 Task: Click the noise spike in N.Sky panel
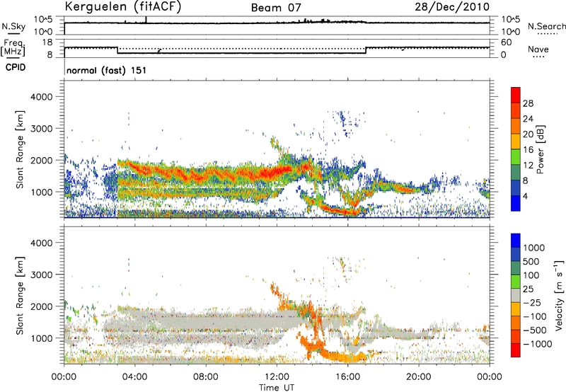tap(146, 20)
